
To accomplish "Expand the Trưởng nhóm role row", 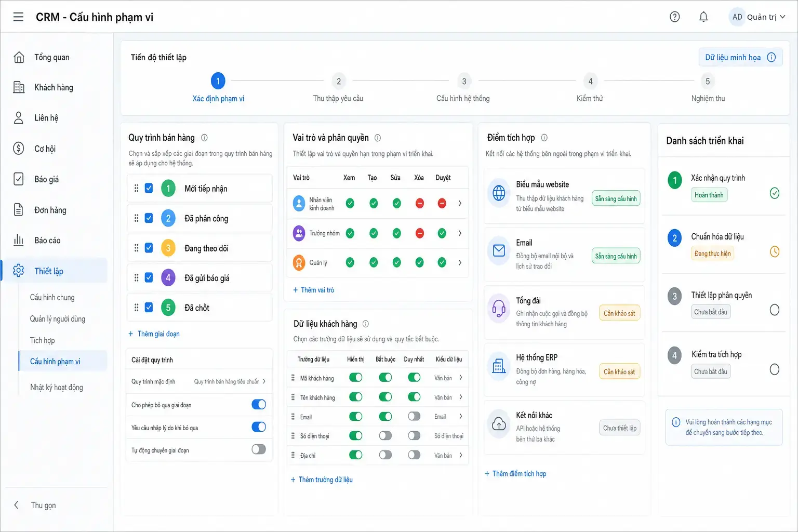I will (x=460, y=233).
